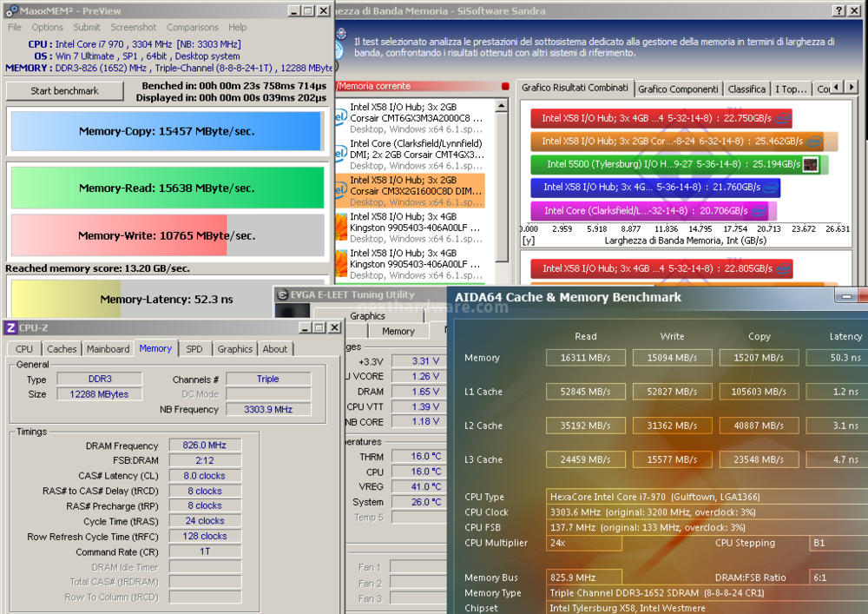The height and width of the screenshot is (614, 868).
Task: Click the CAS# Latency 8.0 clocks field
Action: pos(205,476)
